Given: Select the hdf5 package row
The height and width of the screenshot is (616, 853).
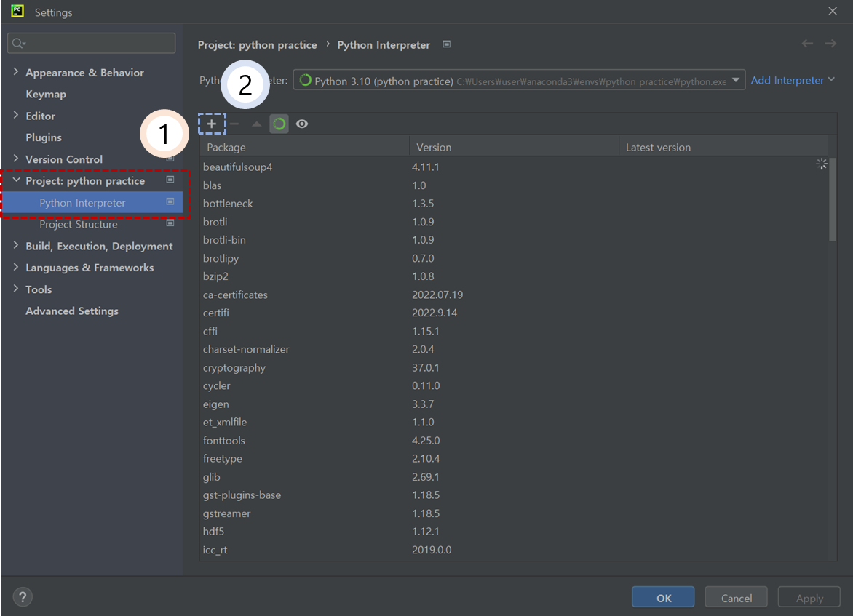Looking at the screenshot, I should [x=514, y=531].
